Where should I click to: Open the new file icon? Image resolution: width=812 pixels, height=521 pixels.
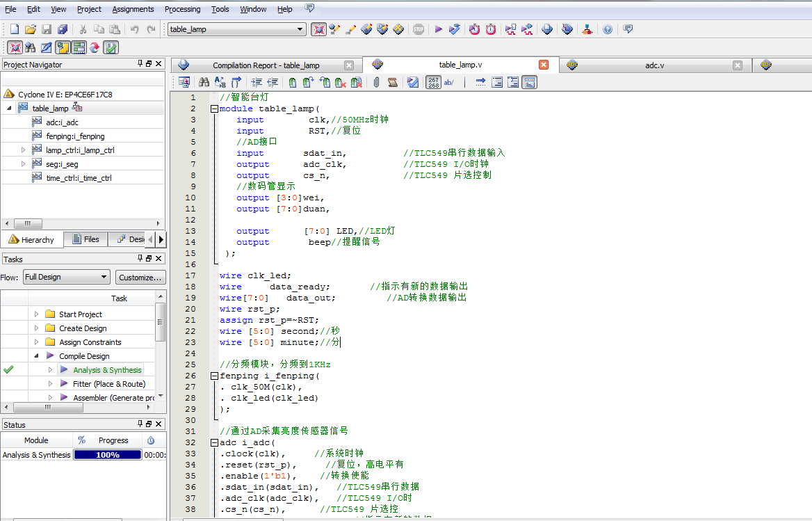[15, 29]
